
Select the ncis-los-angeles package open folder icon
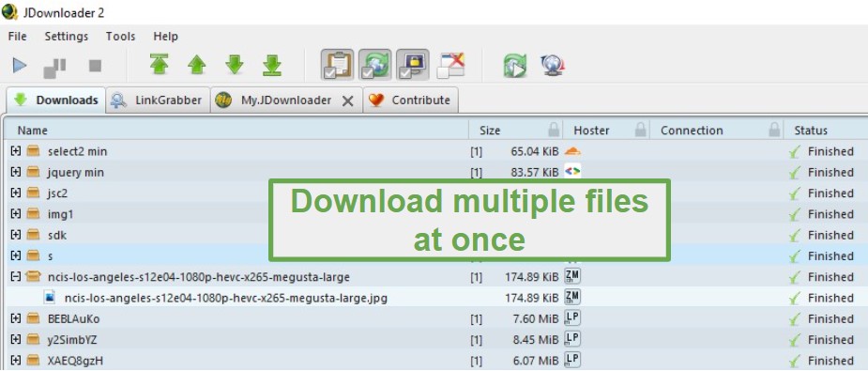tap(34, 276)
